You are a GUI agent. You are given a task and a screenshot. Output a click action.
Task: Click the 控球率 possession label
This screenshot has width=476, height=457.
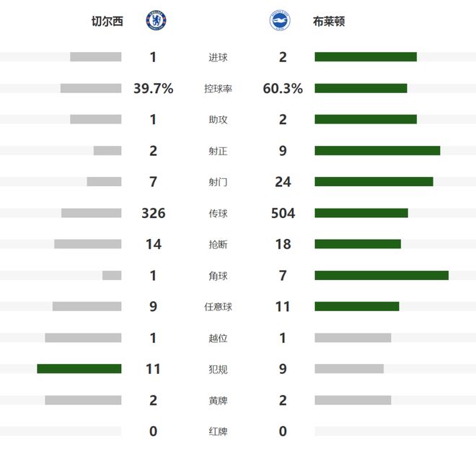(217, 89)
